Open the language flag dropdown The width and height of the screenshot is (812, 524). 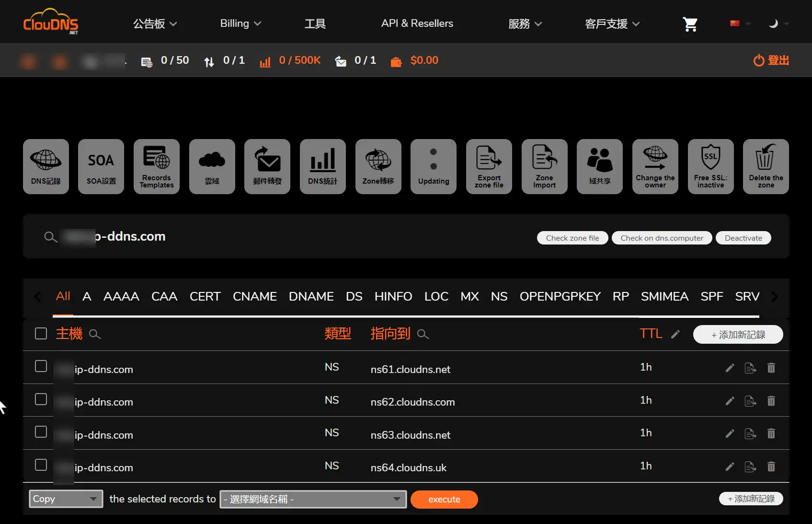pos(740,23)
